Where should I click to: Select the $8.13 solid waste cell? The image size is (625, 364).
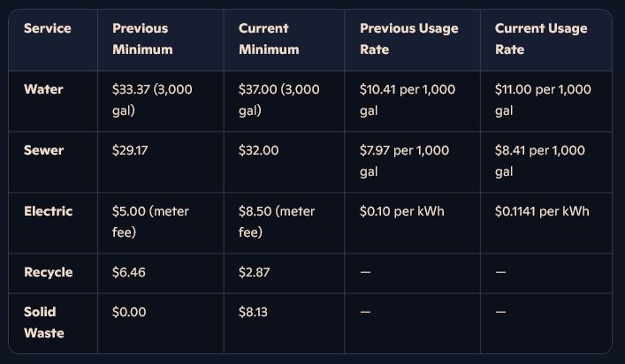255,312
